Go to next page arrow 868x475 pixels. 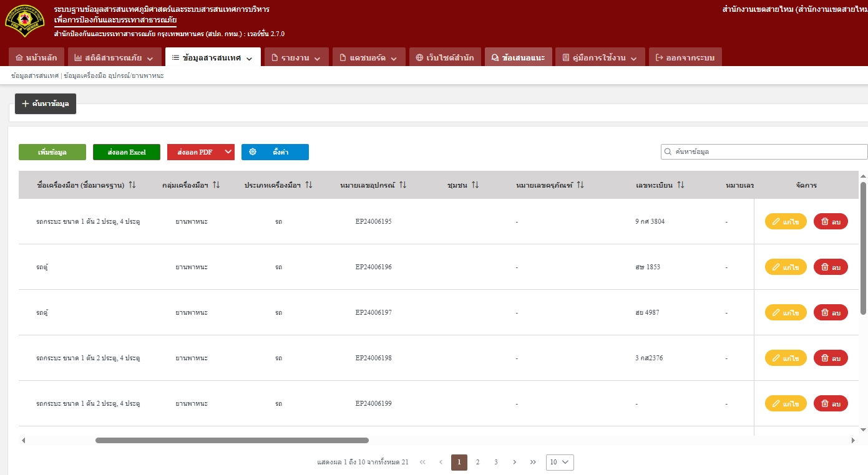[514, 462]
